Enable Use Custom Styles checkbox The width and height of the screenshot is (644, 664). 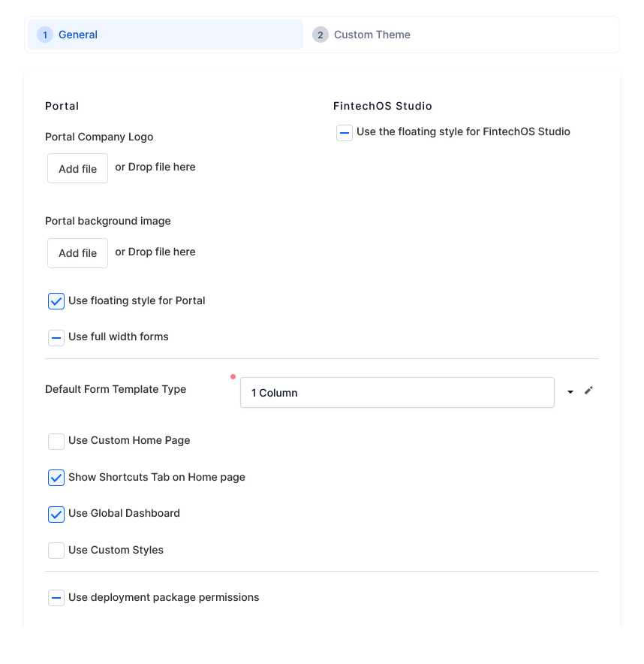56,551
